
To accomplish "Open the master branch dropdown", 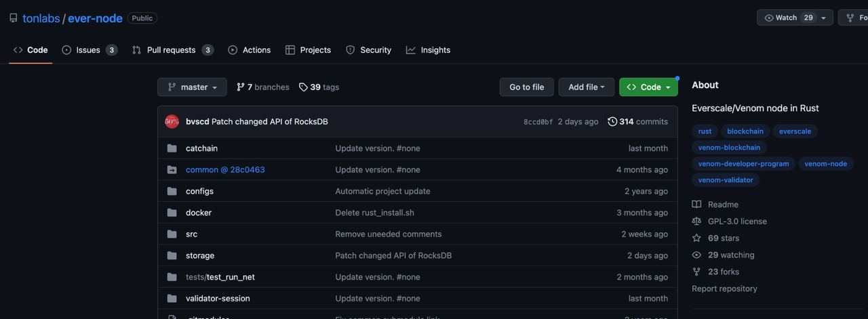I will point(192,87).
